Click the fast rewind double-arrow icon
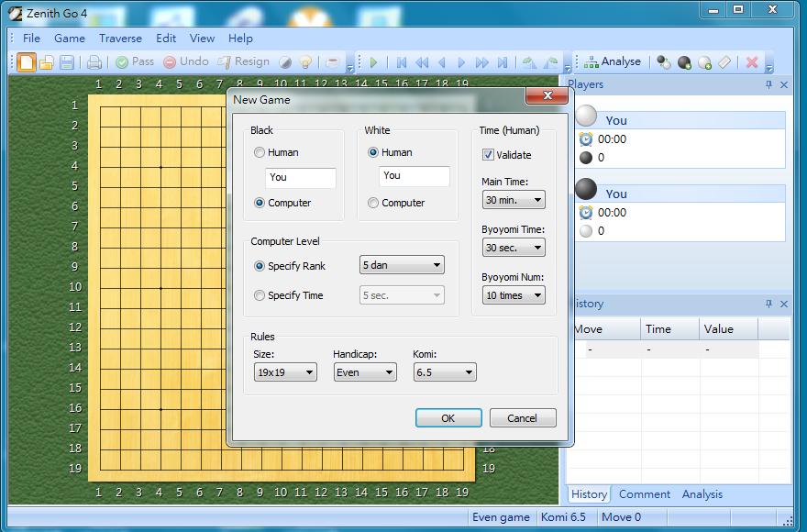Image resolution: width=807 pixels, height=532 pixels. click(422, 62)
